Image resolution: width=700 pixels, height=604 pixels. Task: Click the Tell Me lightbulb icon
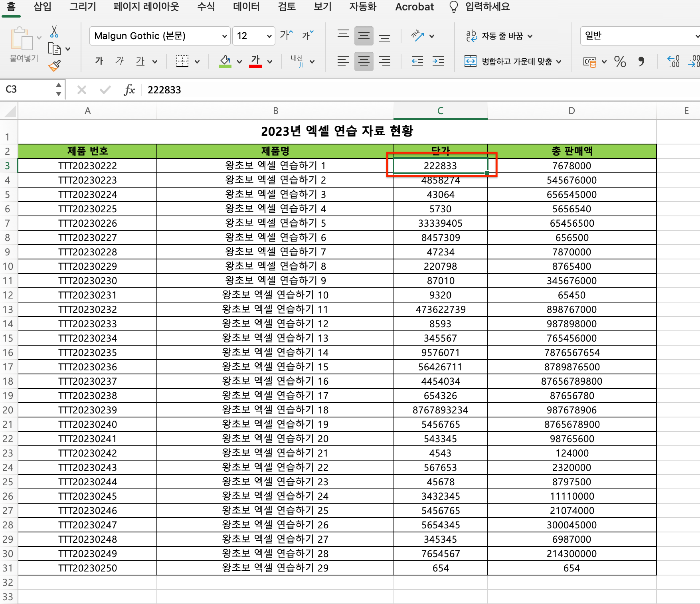[454, 7]
